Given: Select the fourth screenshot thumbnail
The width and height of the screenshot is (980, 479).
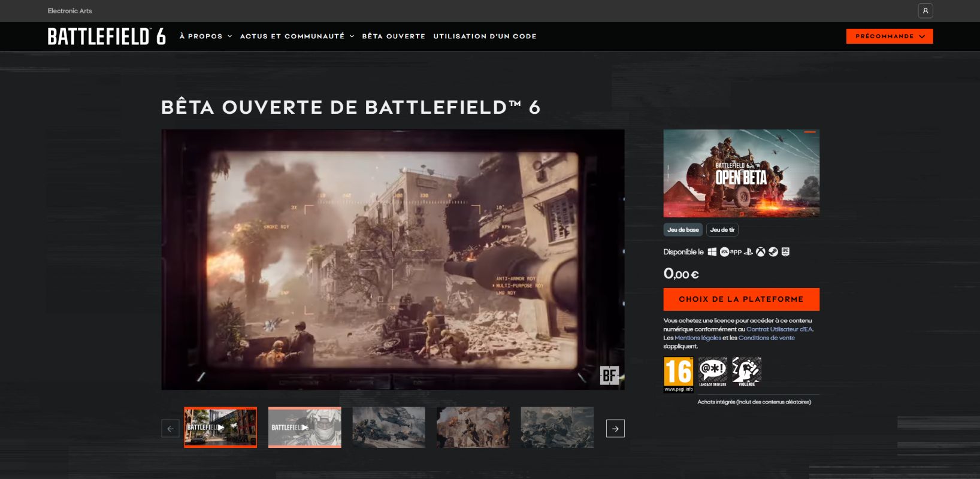Looking at the screenshot, I should click(473, 428).
